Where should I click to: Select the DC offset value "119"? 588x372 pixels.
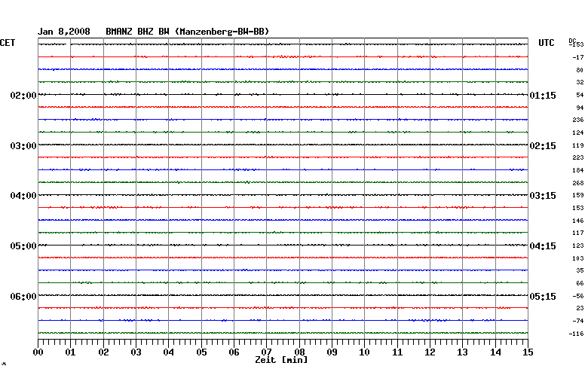pyautogui.click(x=578, y=145)
